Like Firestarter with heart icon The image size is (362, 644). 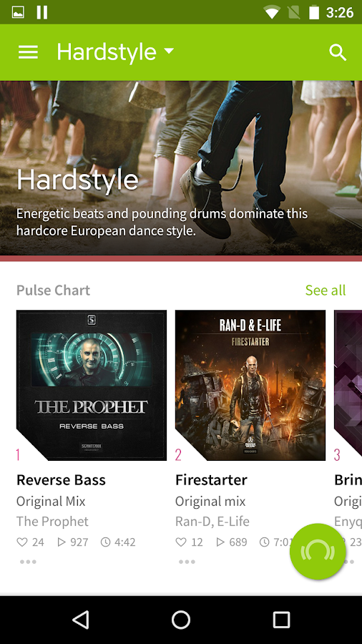(181, 542)
